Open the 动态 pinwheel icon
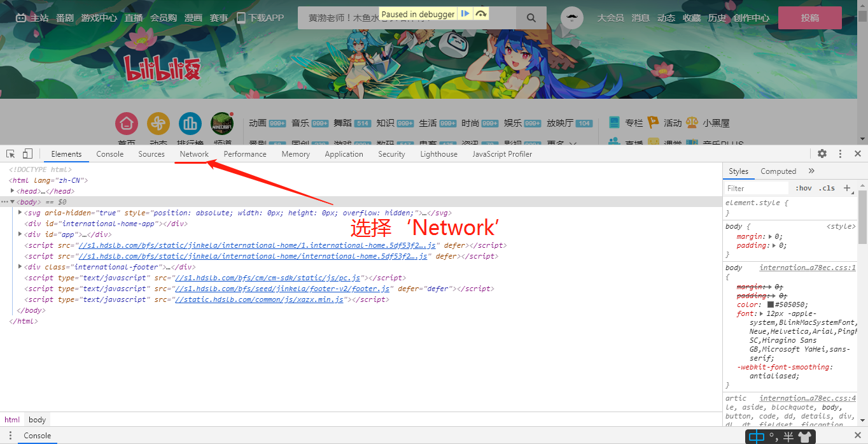This screenshot has height=444, width=868. [x=158, y=124]
